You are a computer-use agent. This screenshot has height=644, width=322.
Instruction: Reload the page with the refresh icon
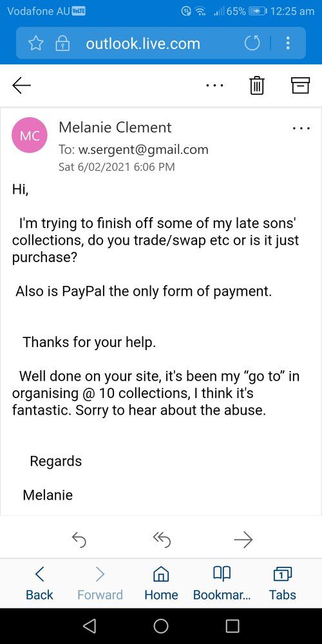252,44
